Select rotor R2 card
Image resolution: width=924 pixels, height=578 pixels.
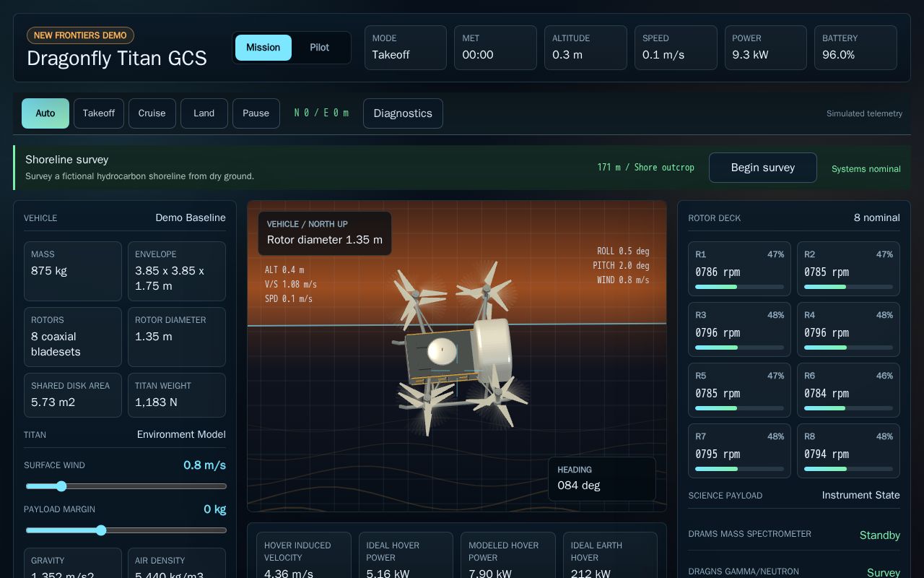(848, 269)
